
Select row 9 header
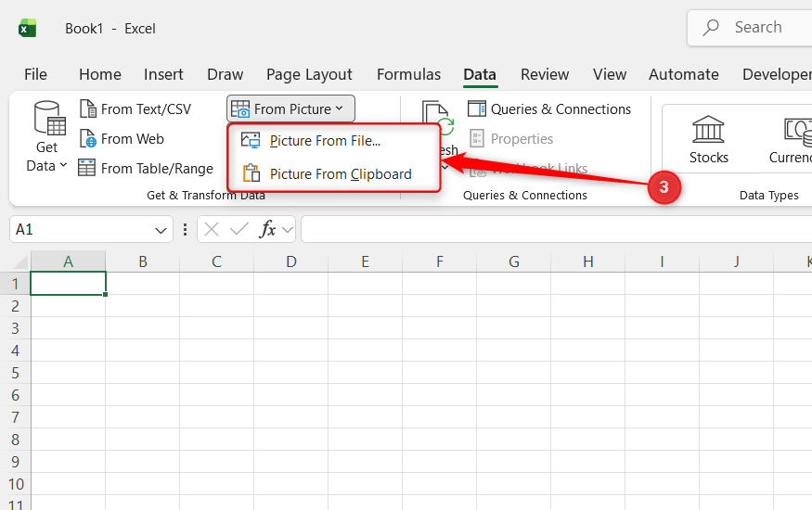16,462
